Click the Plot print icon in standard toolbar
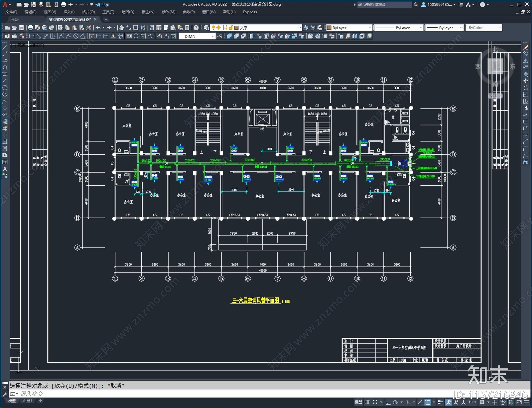 pyautogui.click(x=30, y=28)
